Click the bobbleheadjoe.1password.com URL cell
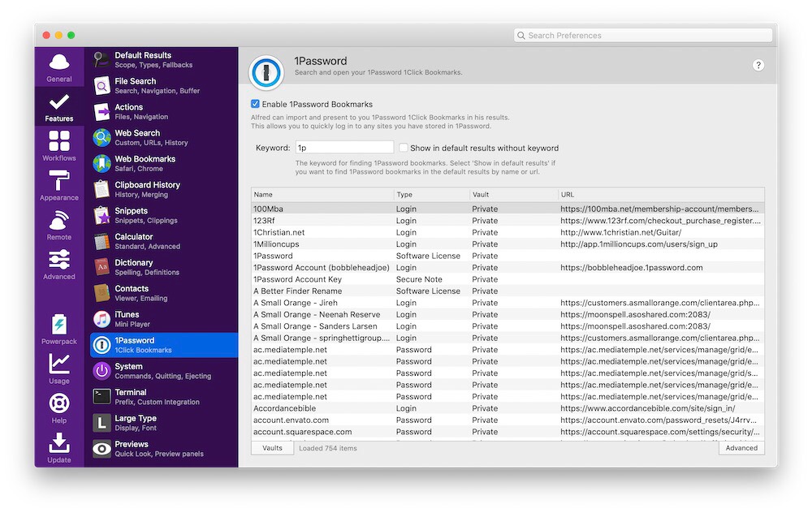Image resolution: width=812 pixels, height=513 pixels. coord(631,268)
